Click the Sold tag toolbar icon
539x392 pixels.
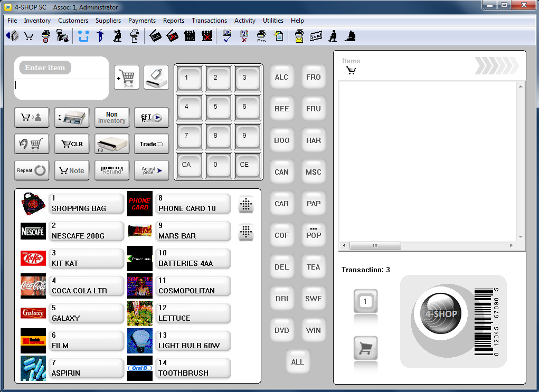[x=316, y=36]
